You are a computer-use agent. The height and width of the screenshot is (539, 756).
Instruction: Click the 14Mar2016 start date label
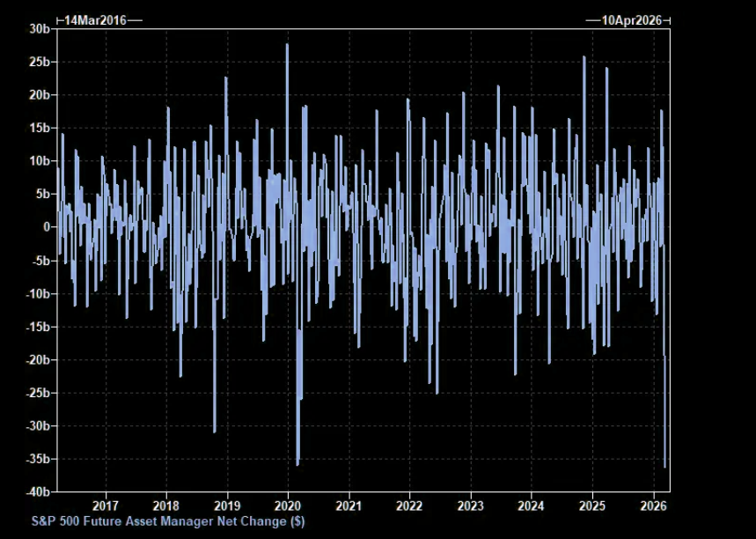95,20
